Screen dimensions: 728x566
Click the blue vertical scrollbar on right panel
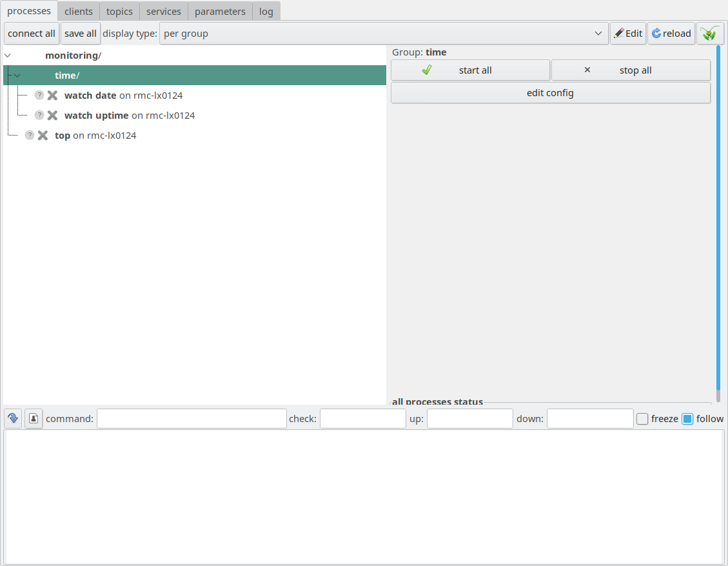(718, 218)
